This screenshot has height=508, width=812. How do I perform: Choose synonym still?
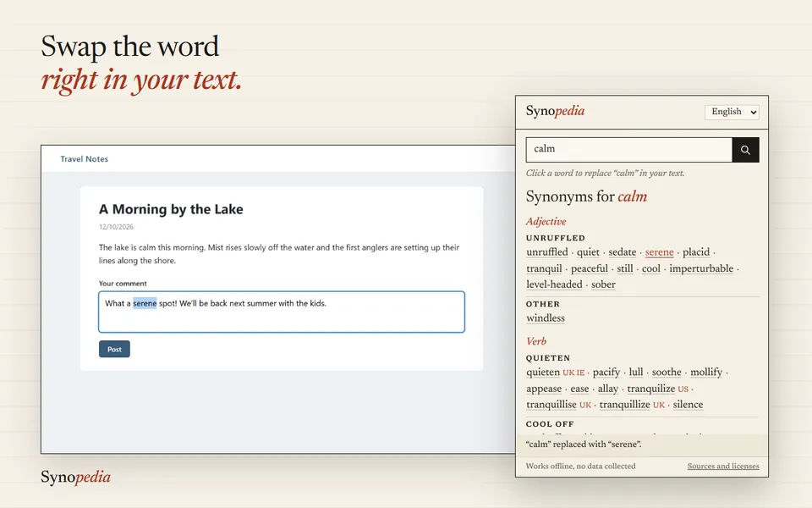pos(624,268)
